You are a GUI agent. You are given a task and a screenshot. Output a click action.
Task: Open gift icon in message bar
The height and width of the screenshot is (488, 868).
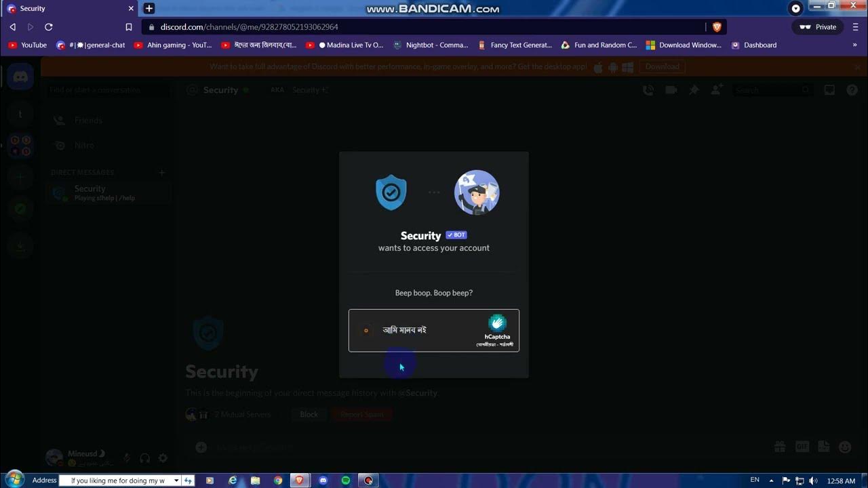click(x=780, y=447)
